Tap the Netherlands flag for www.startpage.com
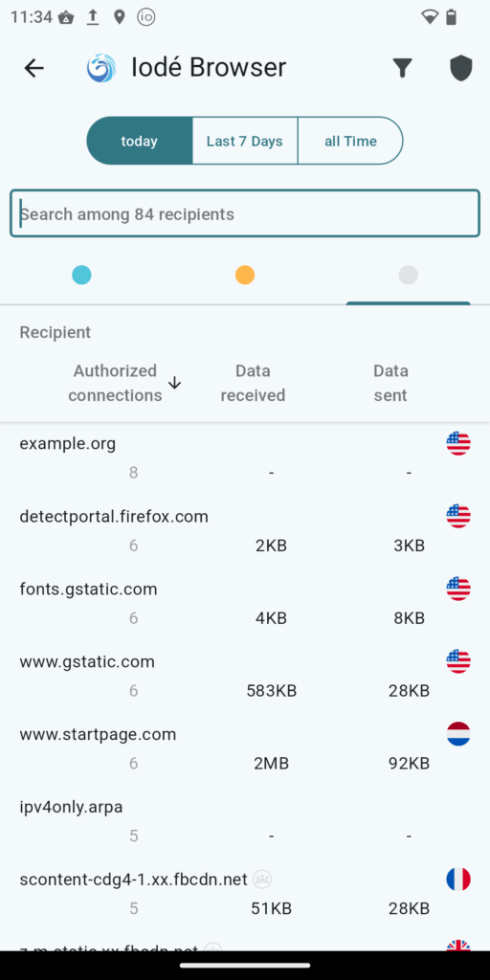The height and width of the screenshot is (980, 490). coord(458,734)
